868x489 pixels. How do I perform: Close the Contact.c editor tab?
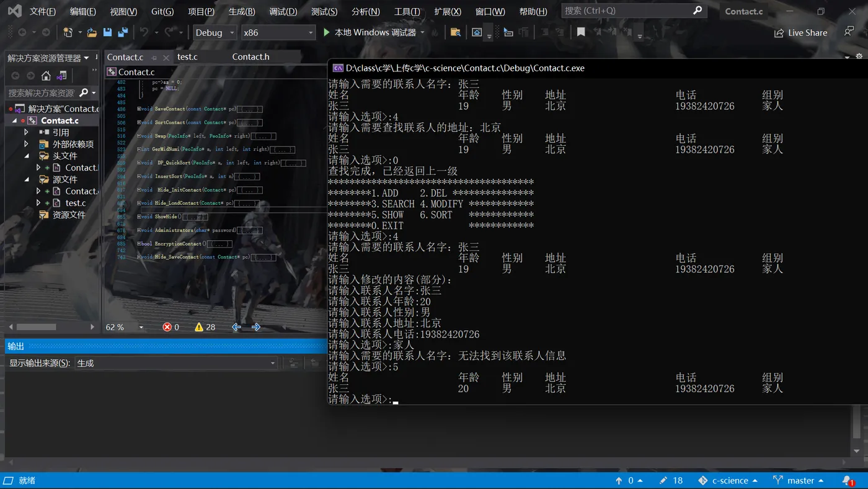coord(166,57)
